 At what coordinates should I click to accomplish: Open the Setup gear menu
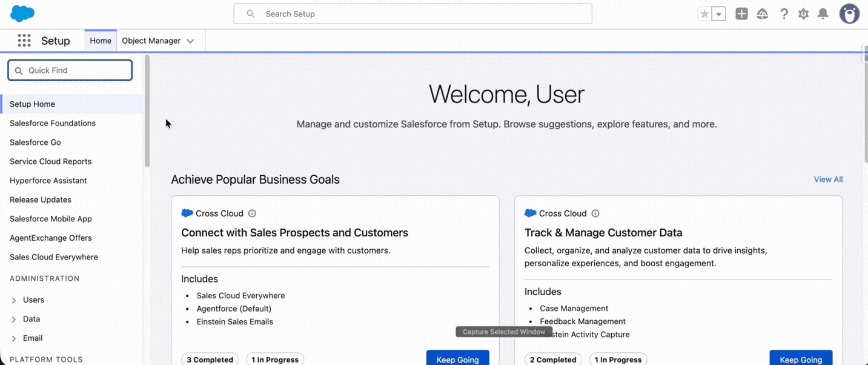(803, 14)
